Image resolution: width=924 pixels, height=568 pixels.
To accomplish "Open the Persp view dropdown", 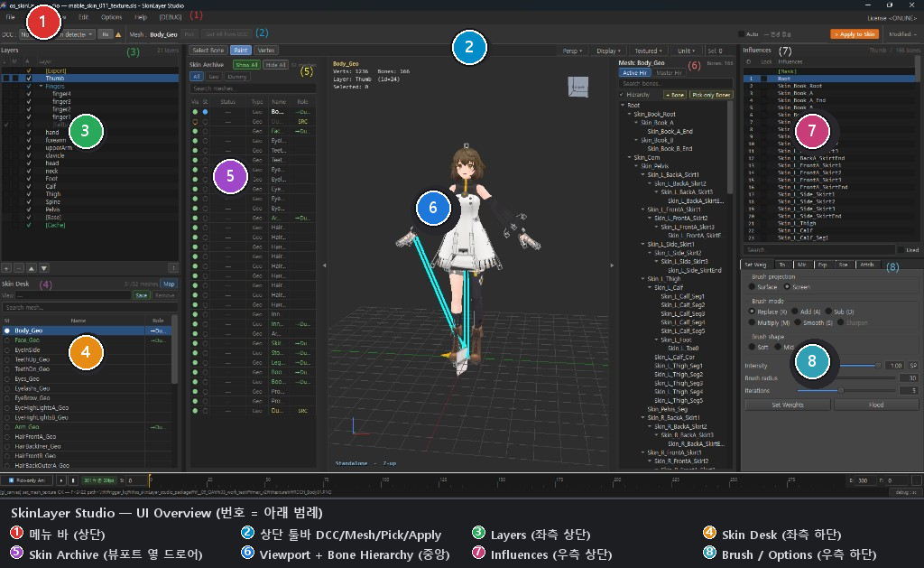I will click(572, 51).
